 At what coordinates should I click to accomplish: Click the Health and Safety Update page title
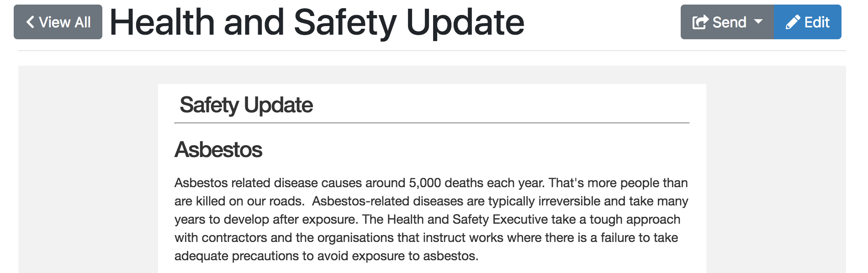[x=317, y=22]
